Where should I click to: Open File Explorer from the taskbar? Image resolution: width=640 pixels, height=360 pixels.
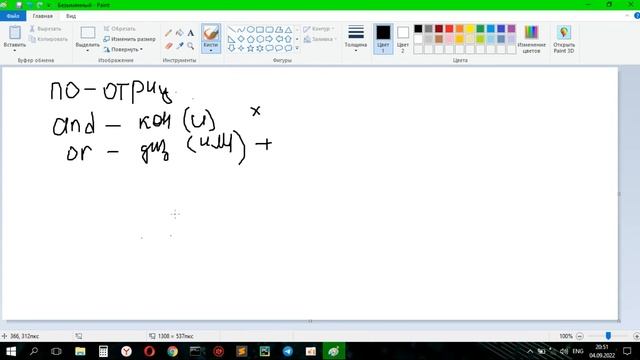80,351
